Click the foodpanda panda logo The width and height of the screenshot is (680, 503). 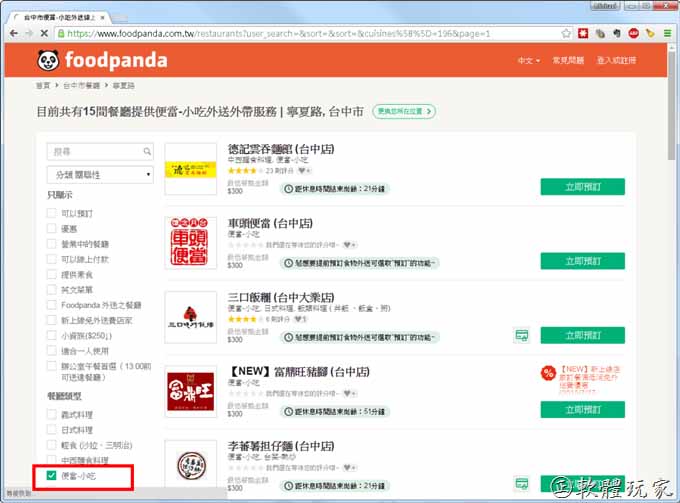pos(48,60)
